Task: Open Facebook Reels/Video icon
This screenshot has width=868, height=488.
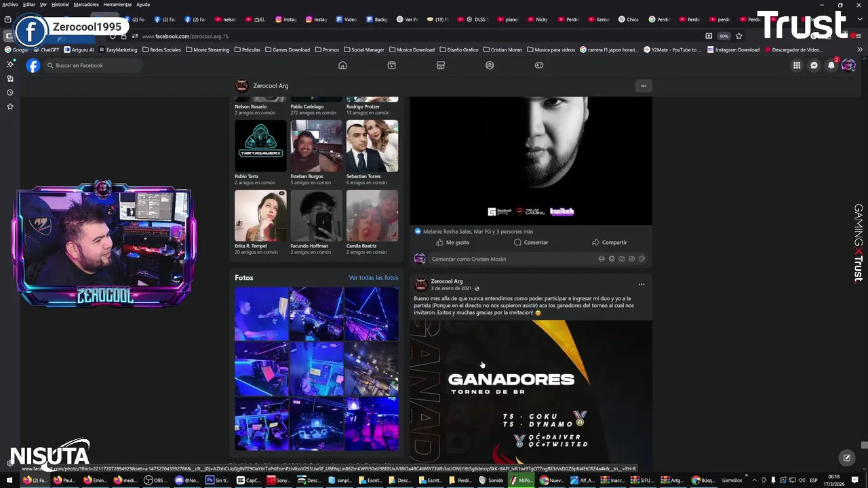Action: [x=391, y=65]
